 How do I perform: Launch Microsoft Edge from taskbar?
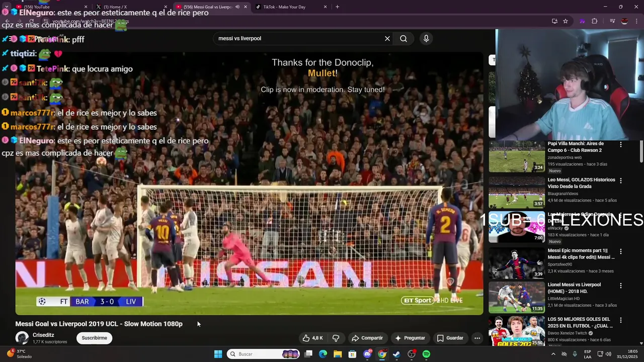(x=323, y=354)
